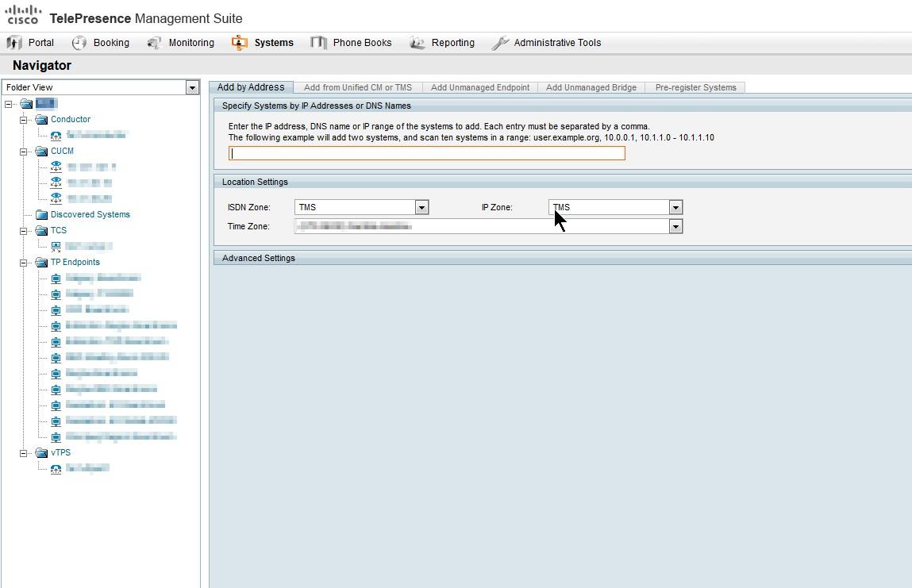Switch to Add from Unified CM or TMS tab
Viewport: 912px width, 588px height.
click(x=358, y=88)
